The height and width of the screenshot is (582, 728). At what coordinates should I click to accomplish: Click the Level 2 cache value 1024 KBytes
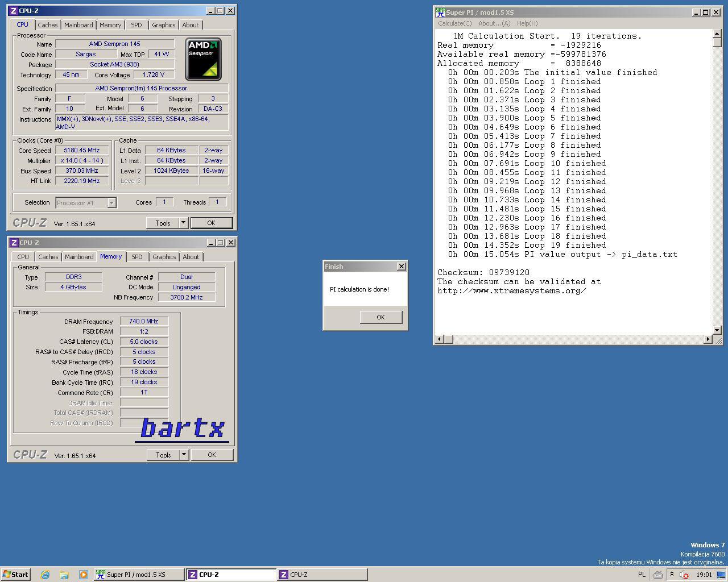coord(171,171)
